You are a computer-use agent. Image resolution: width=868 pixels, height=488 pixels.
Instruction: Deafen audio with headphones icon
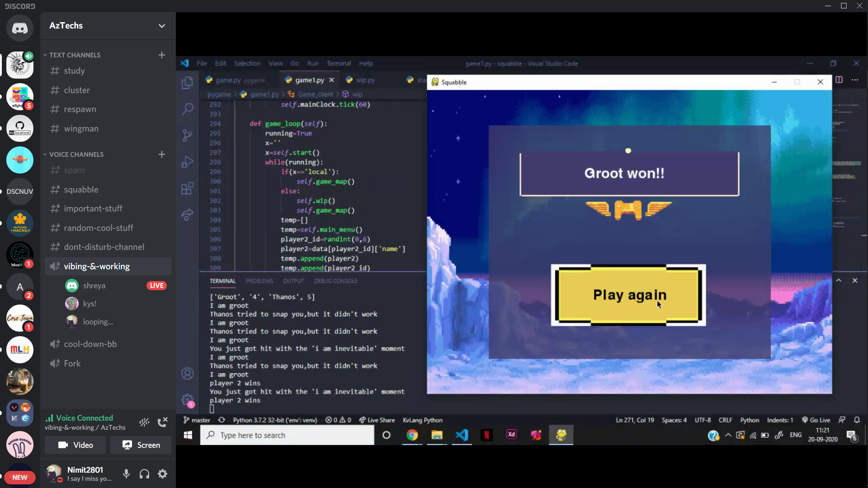[144, 474]
